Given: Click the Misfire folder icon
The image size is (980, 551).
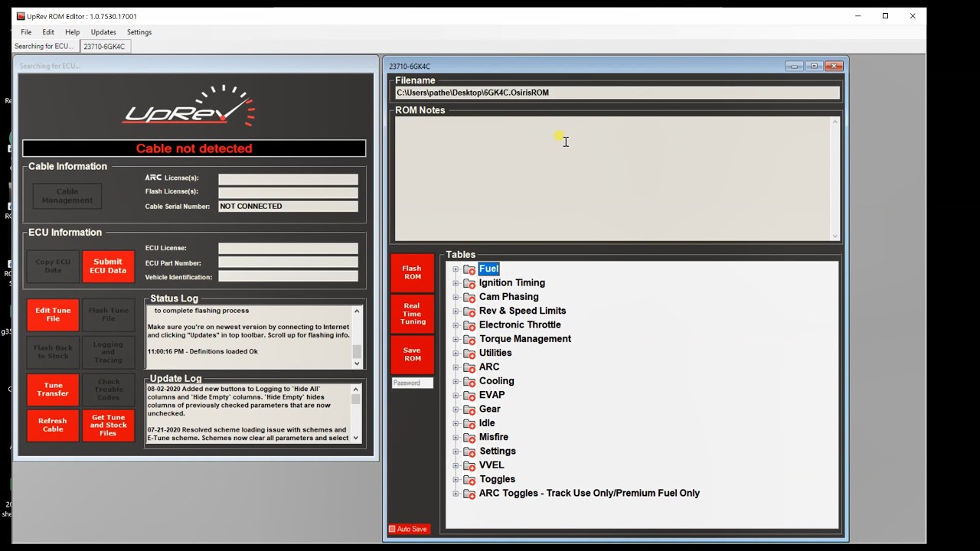Looking at the screenshot, I should tap(469, 438).
